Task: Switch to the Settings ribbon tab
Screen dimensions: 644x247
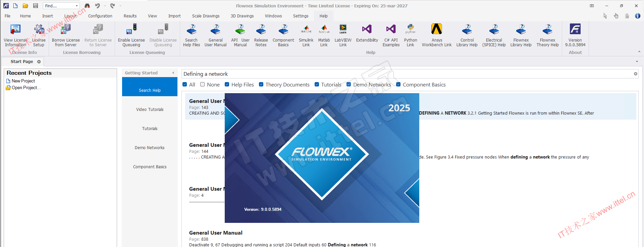Action: 301,16
